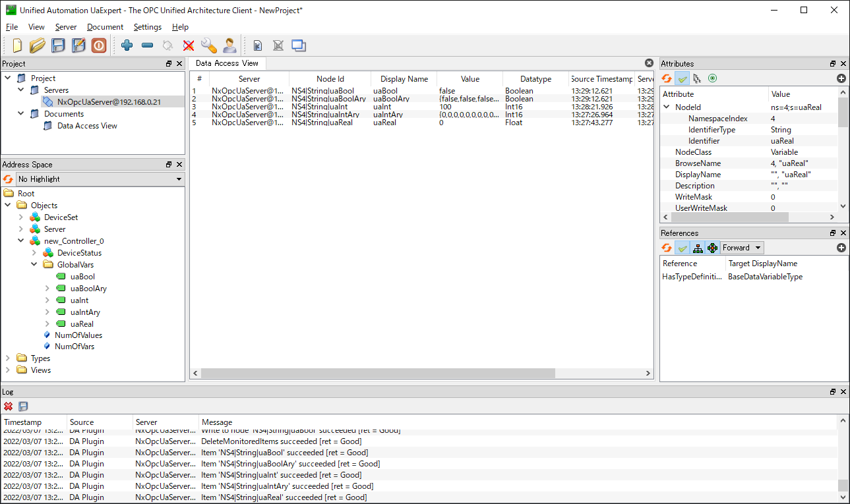Disconnect server with red X plug icon
The height and width of the screenshot is (504, 850).
(189, 45)
